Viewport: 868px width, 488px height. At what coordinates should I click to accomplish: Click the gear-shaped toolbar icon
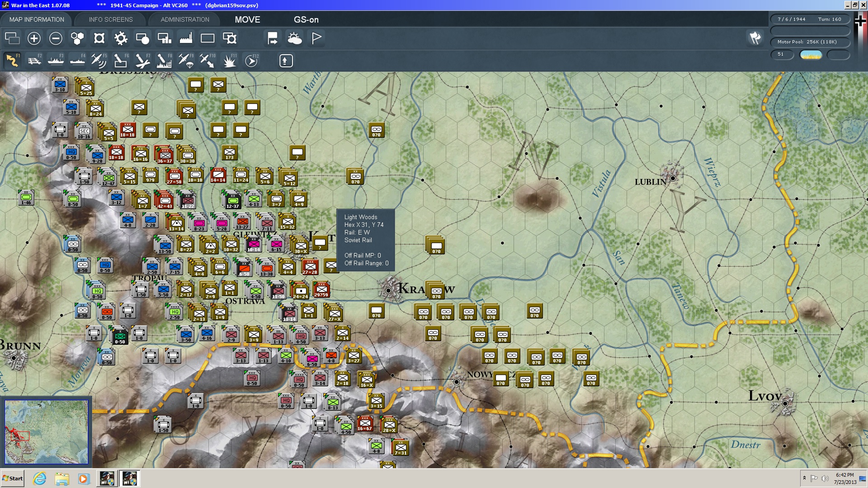point(121,38)
